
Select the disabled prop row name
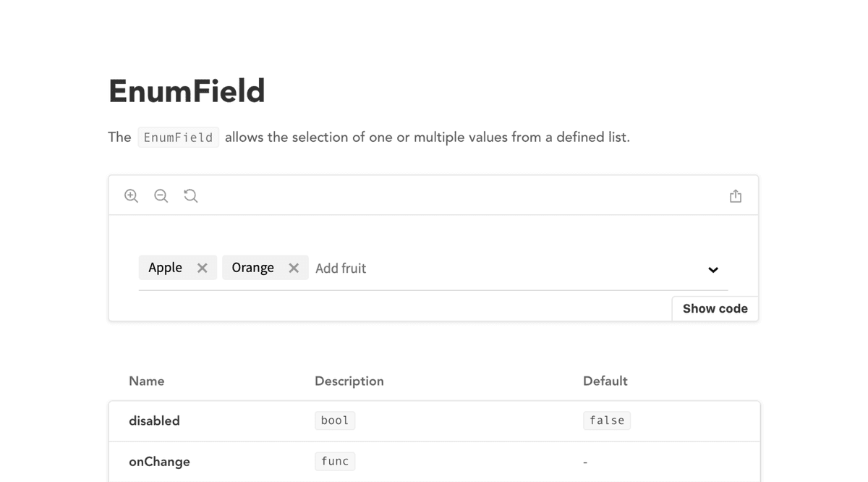click(154, 421)
